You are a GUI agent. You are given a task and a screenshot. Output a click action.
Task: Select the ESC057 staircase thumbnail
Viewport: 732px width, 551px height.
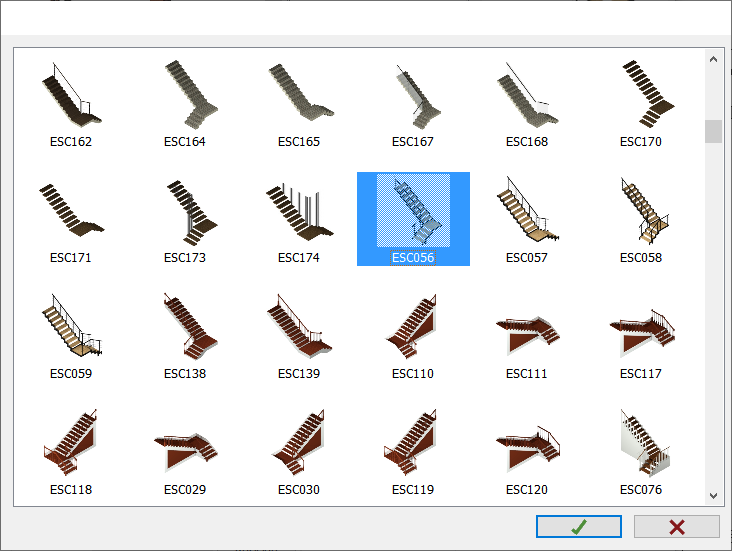(x=527, y=211)
